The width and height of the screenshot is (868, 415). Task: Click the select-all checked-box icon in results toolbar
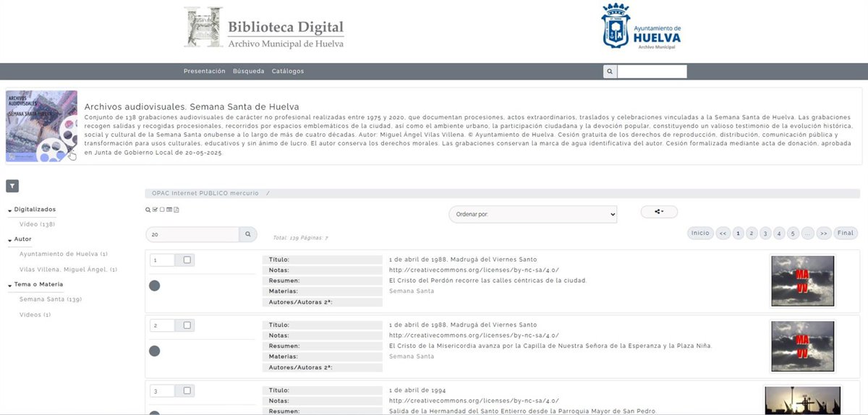(155, 210)
